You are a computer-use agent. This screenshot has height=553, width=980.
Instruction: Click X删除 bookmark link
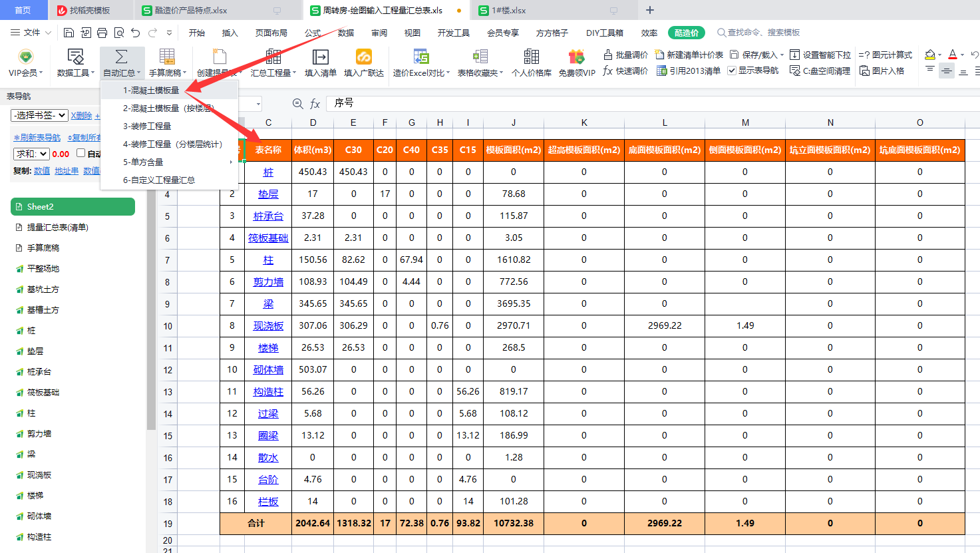point(81,116)
